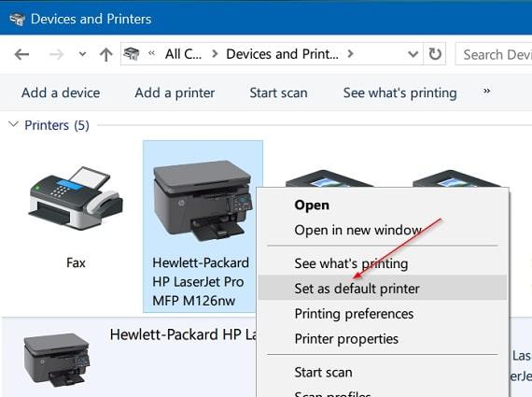Image resolution: width=532 pixels, height=397 pixels.
Task: Click Add a printer toolbar button
Action: tap(175, 92)
